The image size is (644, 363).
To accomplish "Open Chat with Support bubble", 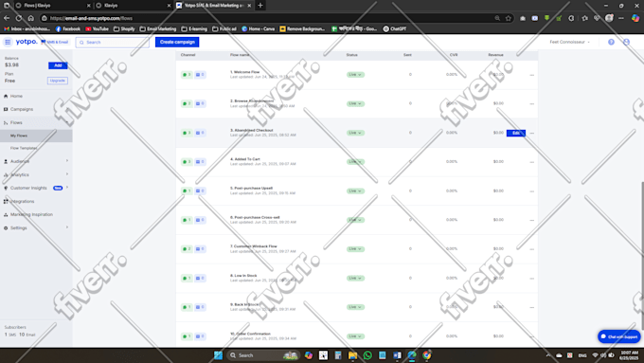I will pos(619,336).
